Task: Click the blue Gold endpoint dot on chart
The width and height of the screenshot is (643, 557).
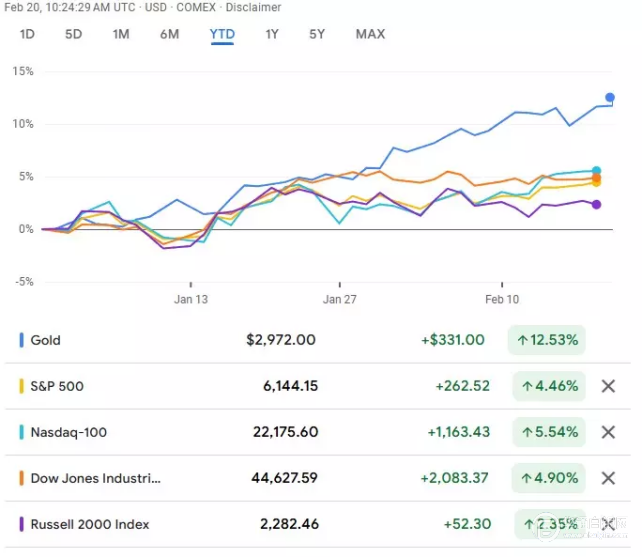Action: click(610, 97)
